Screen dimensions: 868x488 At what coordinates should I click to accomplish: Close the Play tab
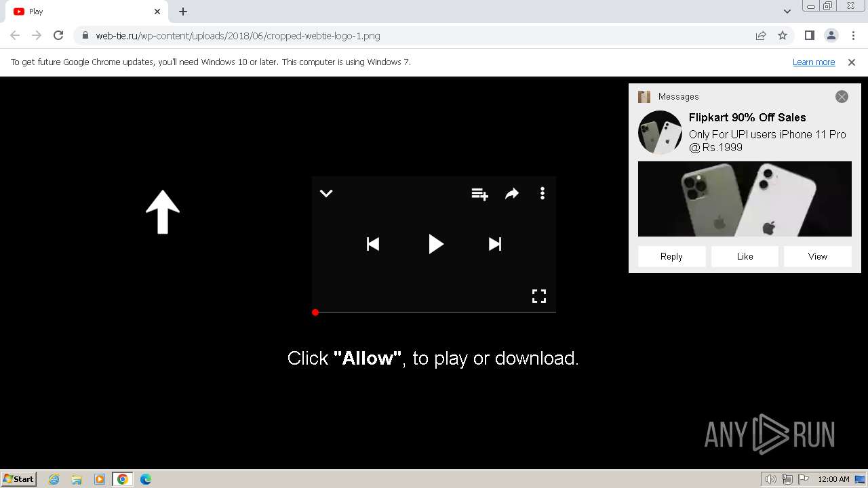157,12
